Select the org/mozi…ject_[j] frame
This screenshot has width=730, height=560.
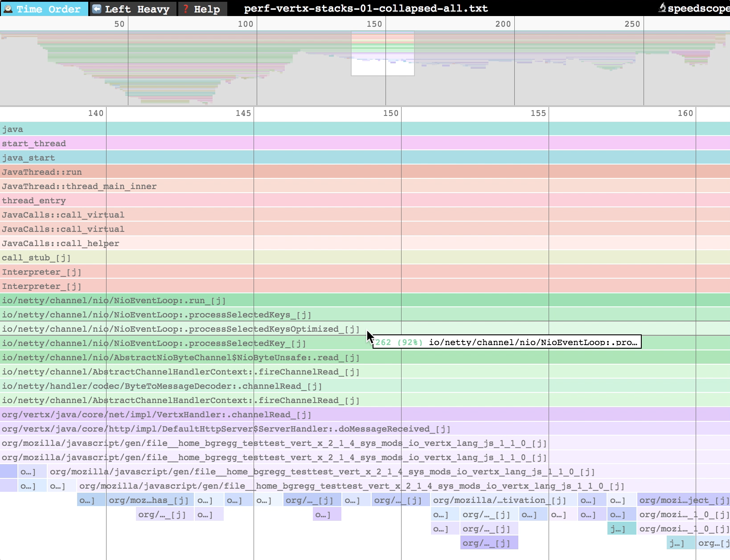click(684, 500)
